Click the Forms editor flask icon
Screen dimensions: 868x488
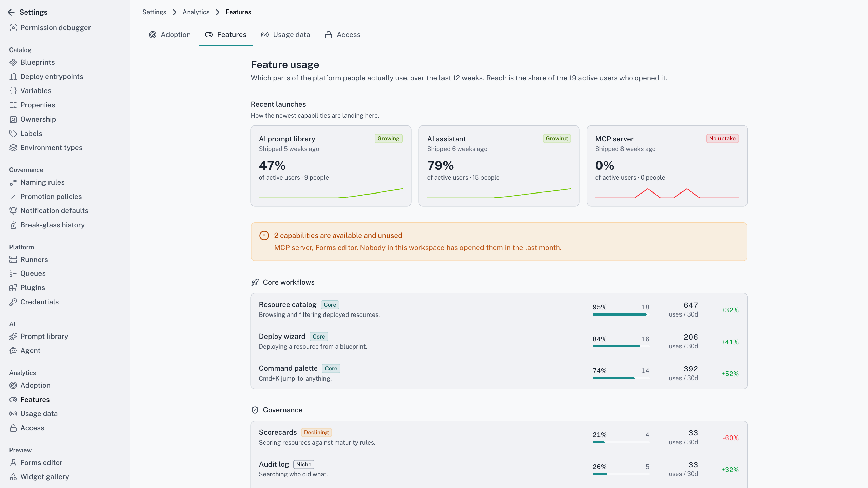click(13, 463)
